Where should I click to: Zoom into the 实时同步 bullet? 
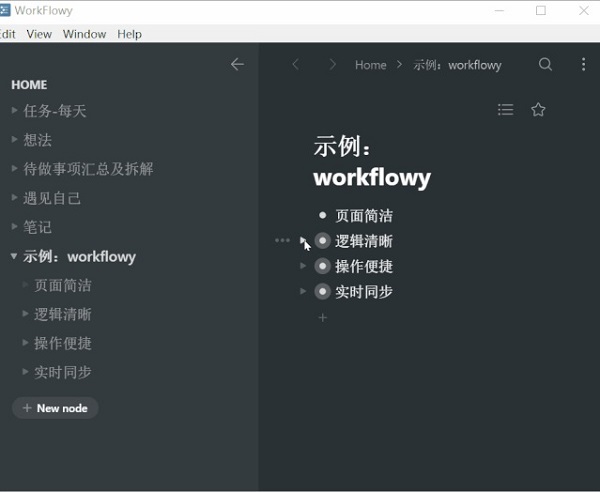(323, 292)
